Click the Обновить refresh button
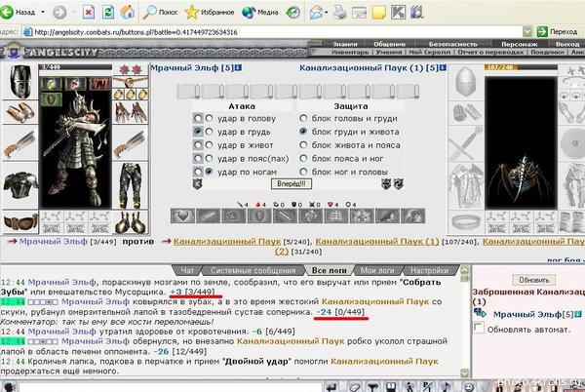This screenshot has height=392, width=585. click(x=534, y=280)
